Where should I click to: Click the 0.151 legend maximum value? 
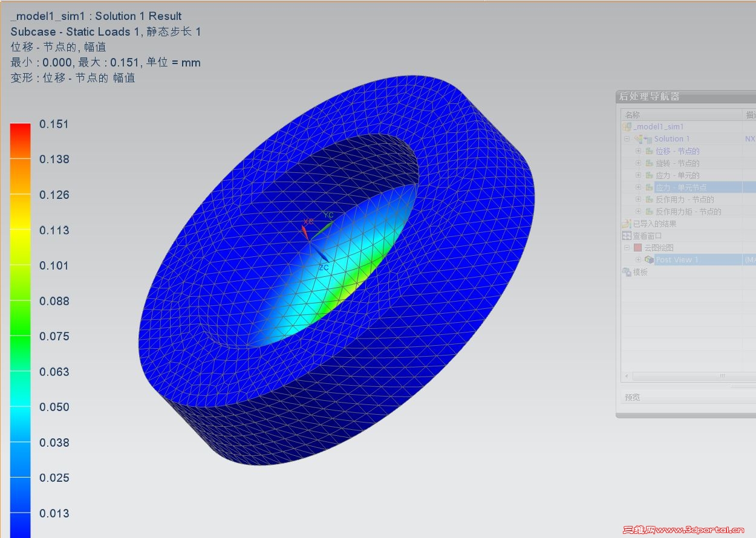[x=54, y=124]
